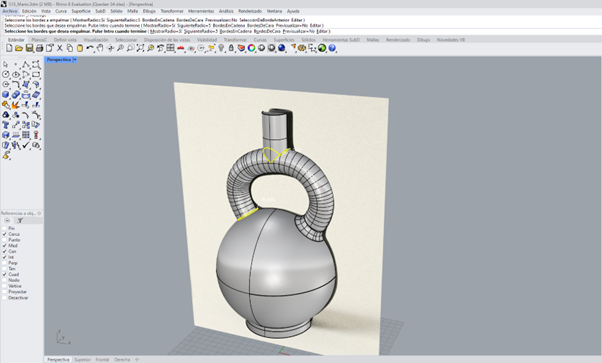Switch to the Derecha viewport tab
Screen dimensions: 602x363
[122, 360]
